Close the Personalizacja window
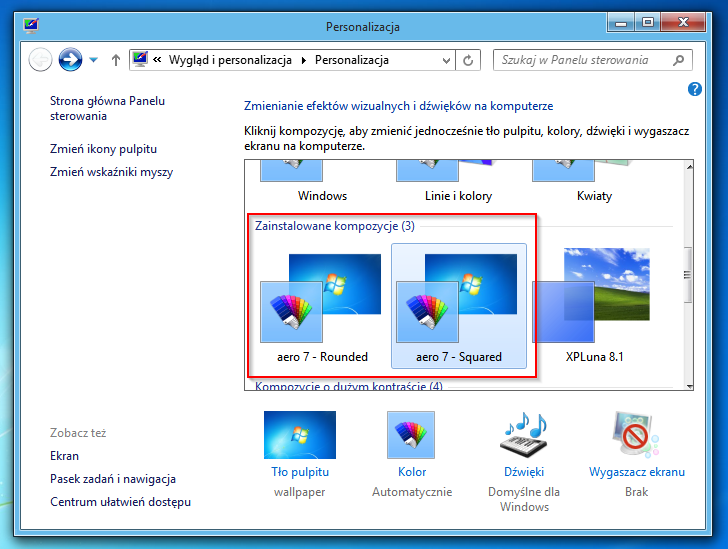This screenshot has height=549, width=728. pos(683,22)
